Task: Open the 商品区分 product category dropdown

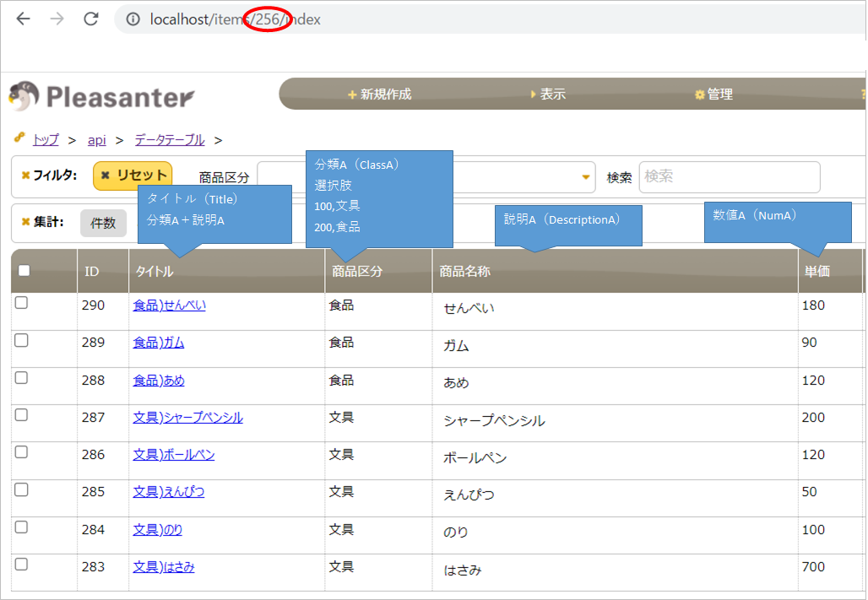Action: pos(584,177)
